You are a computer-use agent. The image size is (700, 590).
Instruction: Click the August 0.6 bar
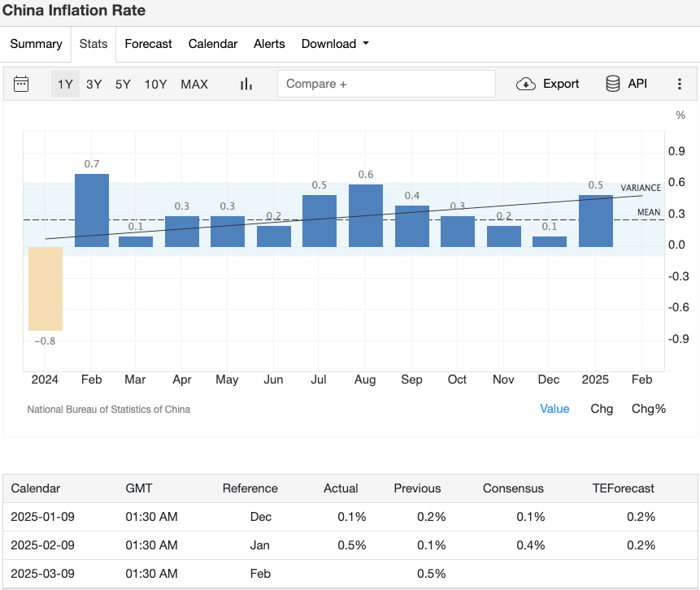366,215
